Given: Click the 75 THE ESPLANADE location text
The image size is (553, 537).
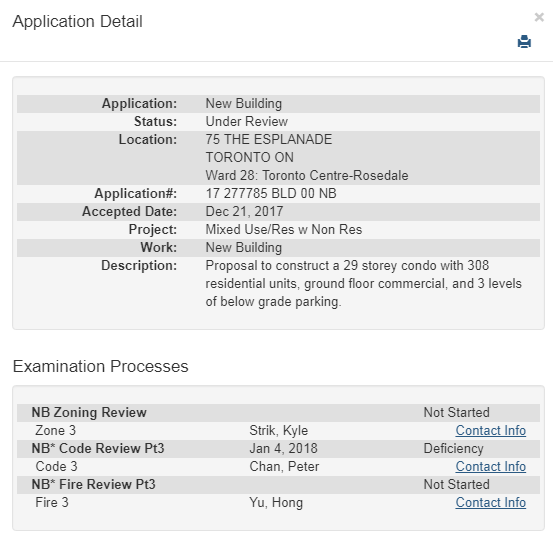Looking at the screenshot, I should [x=269, y=139].
